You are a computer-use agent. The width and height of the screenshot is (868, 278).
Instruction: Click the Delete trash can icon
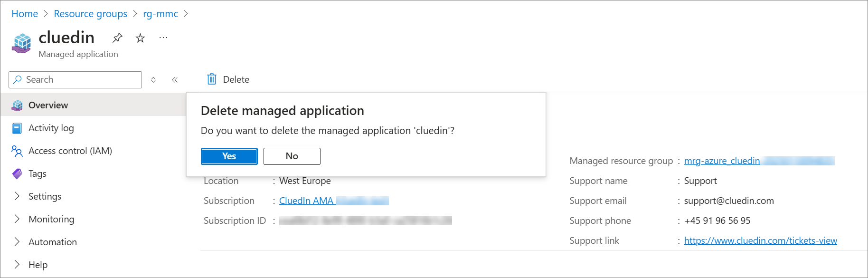pyautogui.click(x=212, y=79)
